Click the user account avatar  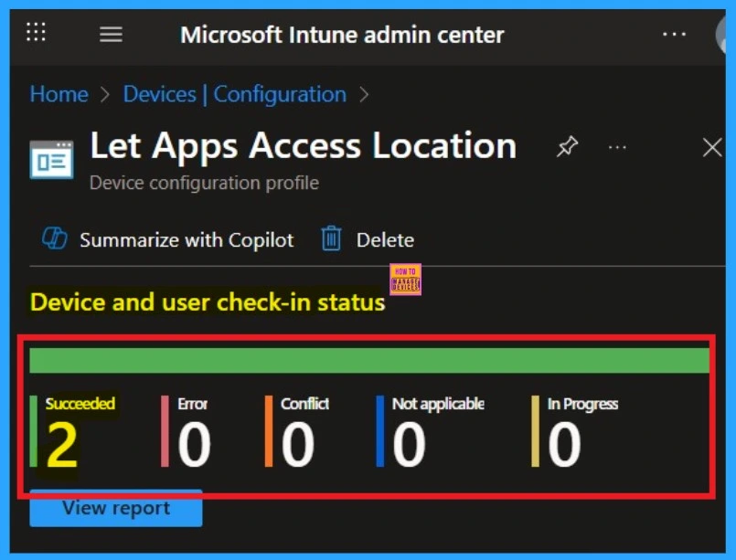coord(725,35)
